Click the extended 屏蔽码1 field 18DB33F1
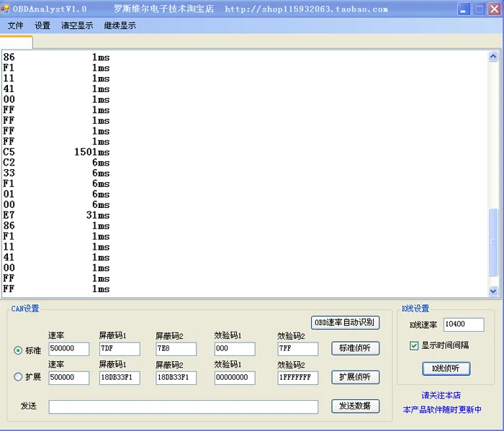The width and height of the screenshot is (504, 431). [x=120, y=378]
